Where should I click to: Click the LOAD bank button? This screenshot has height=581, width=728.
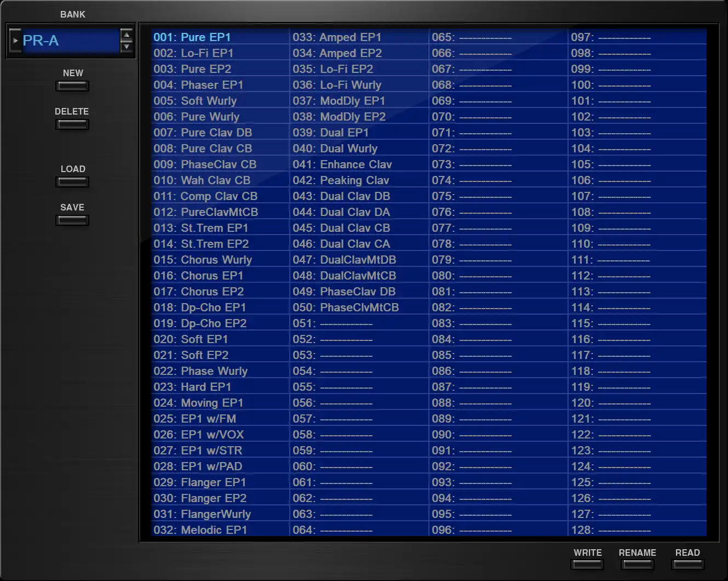(72, 182)
